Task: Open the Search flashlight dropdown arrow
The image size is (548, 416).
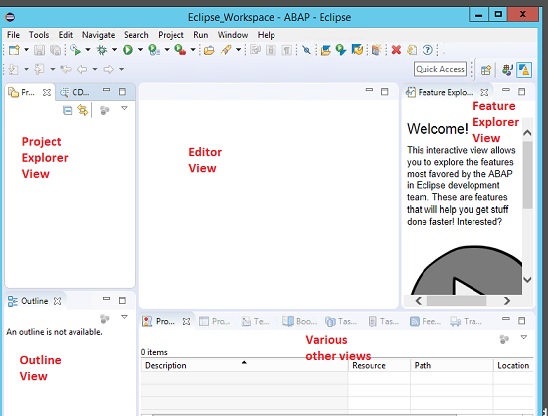Action: click(x=238, y=50)
